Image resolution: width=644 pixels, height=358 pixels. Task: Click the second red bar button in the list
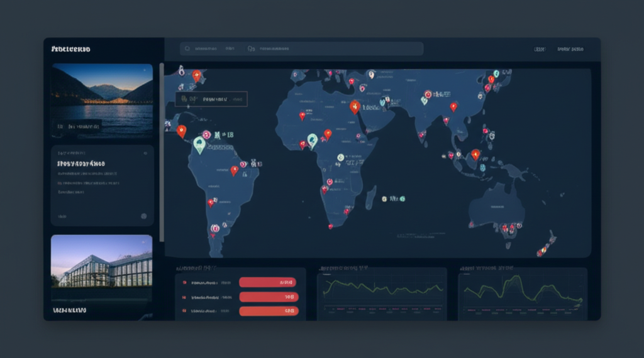tap(269, 296)
